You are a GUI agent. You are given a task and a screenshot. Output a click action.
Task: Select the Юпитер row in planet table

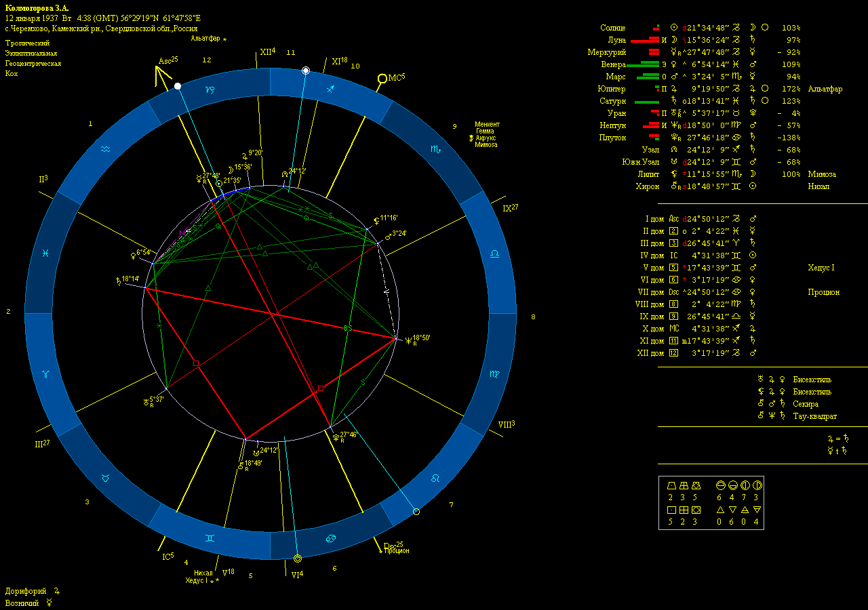[x=722, y=89]
